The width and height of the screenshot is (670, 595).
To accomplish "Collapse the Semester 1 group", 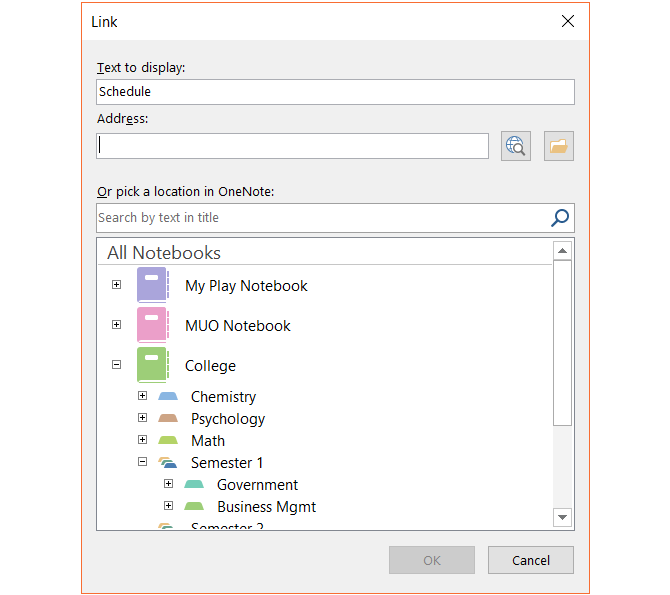I will (x=142, y=462).
